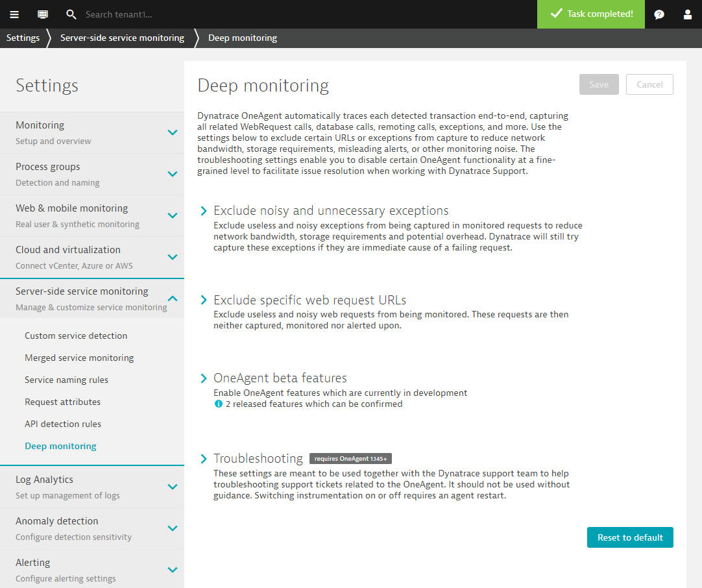Open Custom service detection
The image size is (702, 588).
[x=76, y=336]
